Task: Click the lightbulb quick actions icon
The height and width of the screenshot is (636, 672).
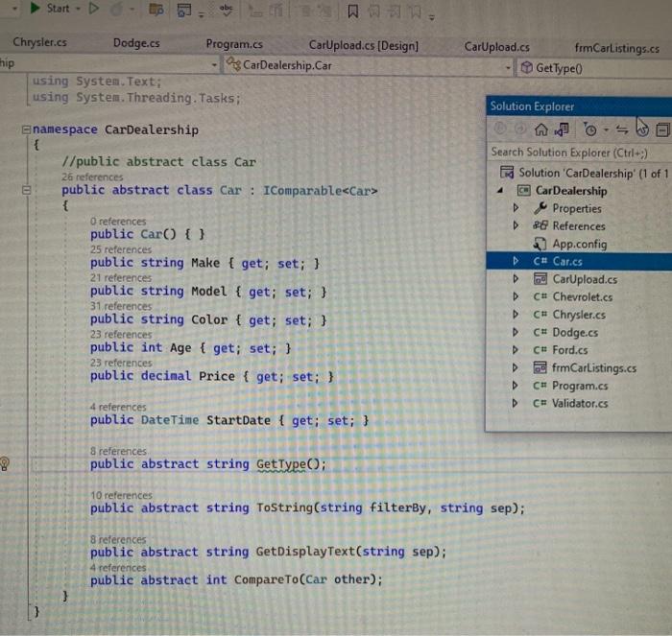Action: click(x=5, y=463)
